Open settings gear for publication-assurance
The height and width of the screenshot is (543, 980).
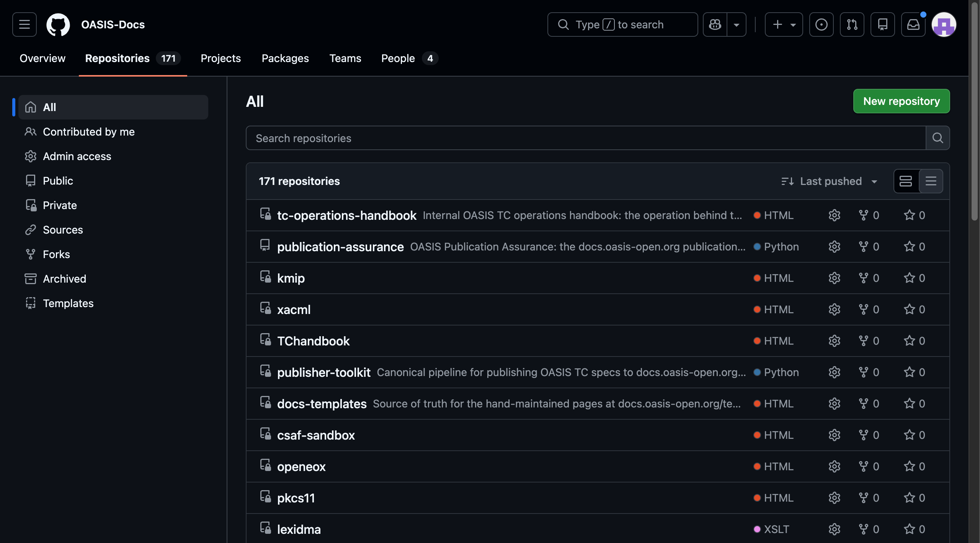pos(835,247)
